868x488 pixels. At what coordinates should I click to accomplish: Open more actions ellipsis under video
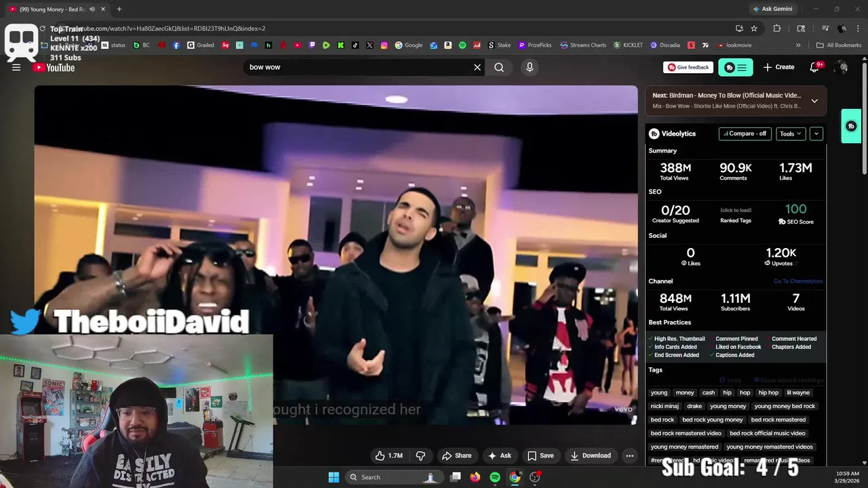tap(629, 455)
